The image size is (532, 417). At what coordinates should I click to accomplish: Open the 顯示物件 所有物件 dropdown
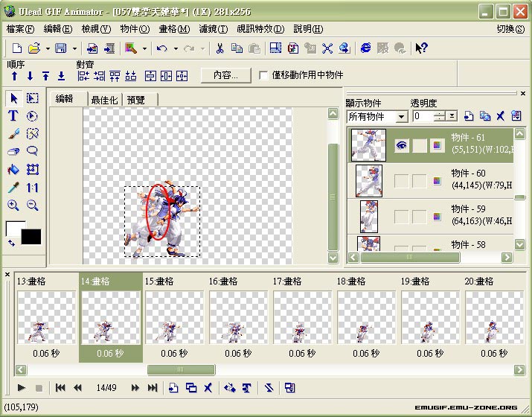(x=402, y=117)
